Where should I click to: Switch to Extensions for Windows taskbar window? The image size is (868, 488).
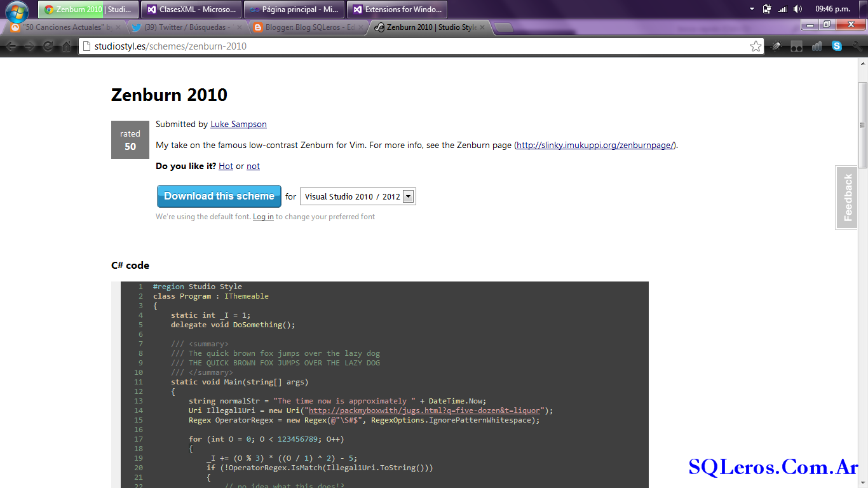pyautogui.click(x=397, y=10)
